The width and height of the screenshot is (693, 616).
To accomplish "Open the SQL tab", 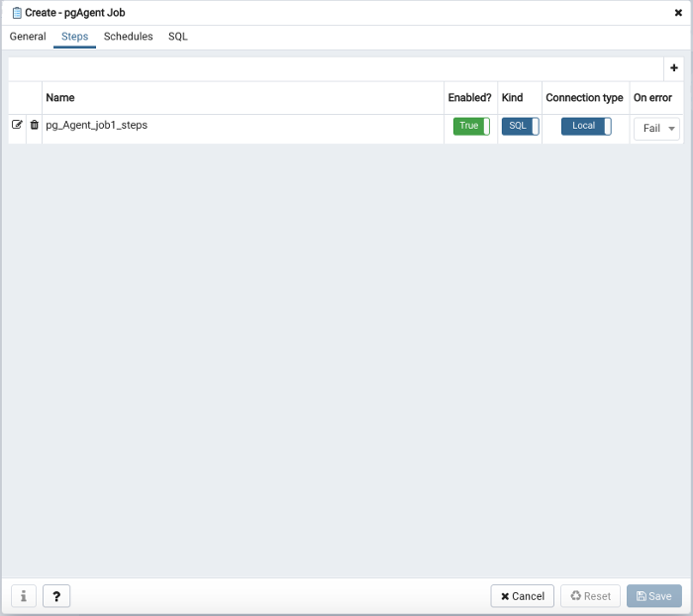I will coord(177,37).
